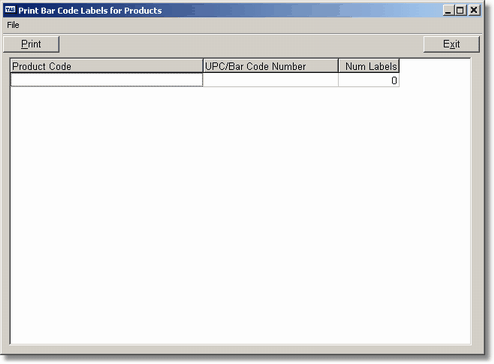Click the Print button
The image size is (494, 364).
click(31, 44)
